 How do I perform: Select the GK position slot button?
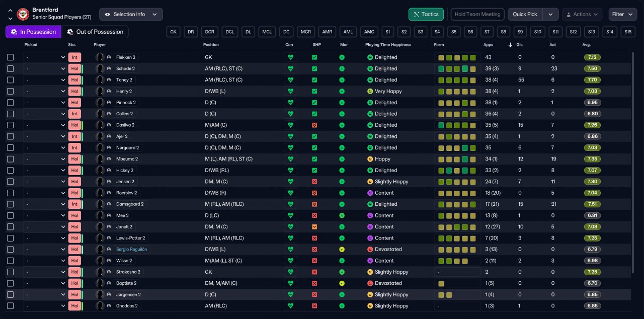pos(173,32)
